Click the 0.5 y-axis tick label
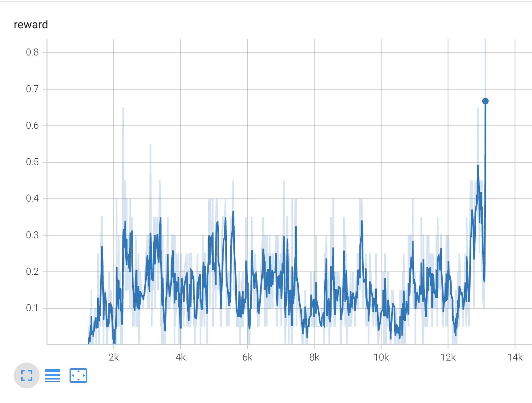This screenshot has width=532, height=403. pos(32,162)
